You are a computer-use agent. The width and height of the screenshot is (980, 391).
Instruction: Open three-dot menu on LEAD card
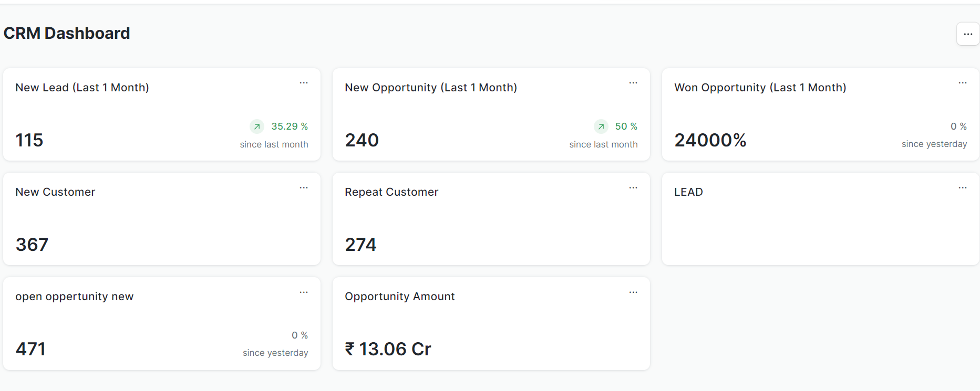(x=963, y=188)
